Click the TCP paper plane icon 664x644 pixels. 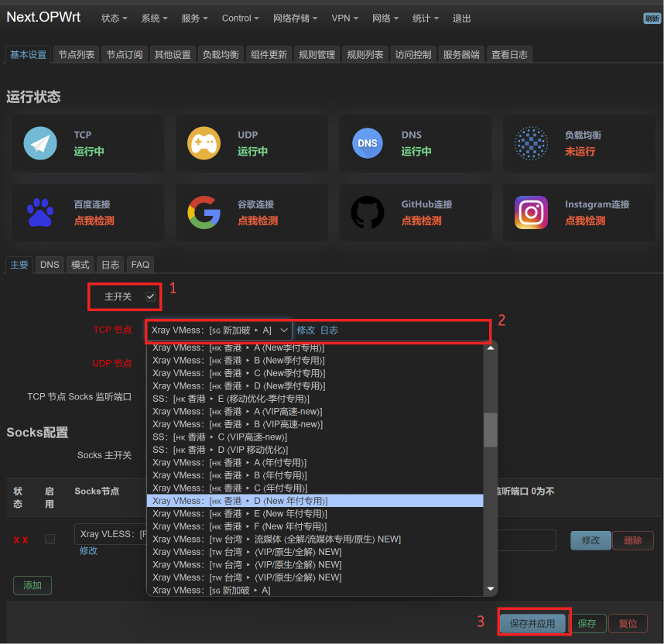[40, 143]
